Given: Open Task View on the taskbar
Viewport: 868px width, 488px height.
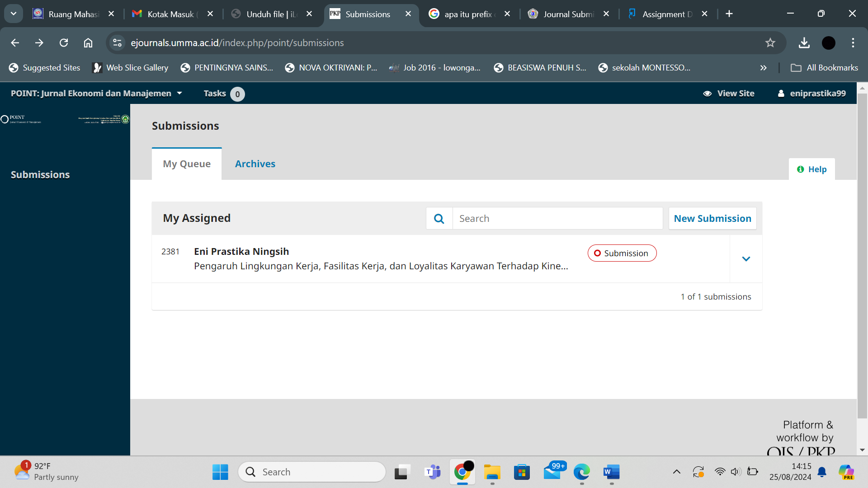Looking at the screenshot, I should tap(402, 472).
